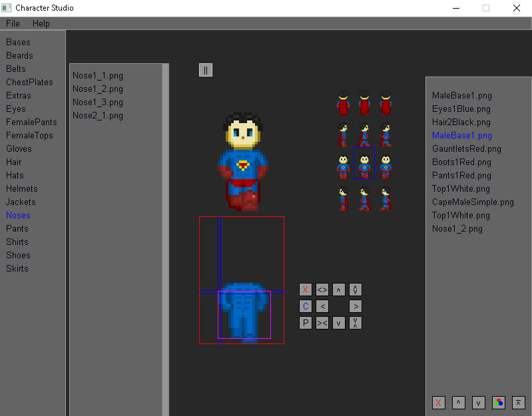Select Top1White.png entry just above Nose1_2.png layer
The height and width of the screenshot is (416, 532).
click(x=461, y=215)
